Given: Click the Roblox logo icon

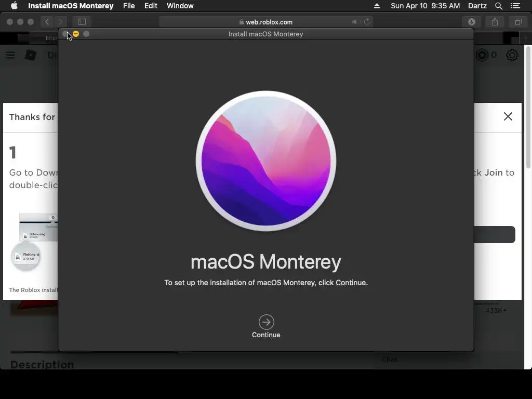Looking at the screenshot, I should (31, 55).
